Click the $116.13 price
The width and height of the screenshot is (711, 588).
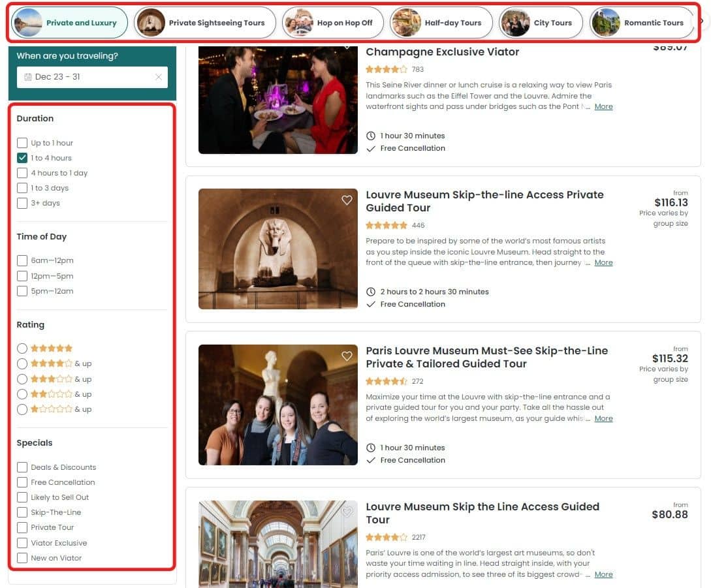click(671, 203)
